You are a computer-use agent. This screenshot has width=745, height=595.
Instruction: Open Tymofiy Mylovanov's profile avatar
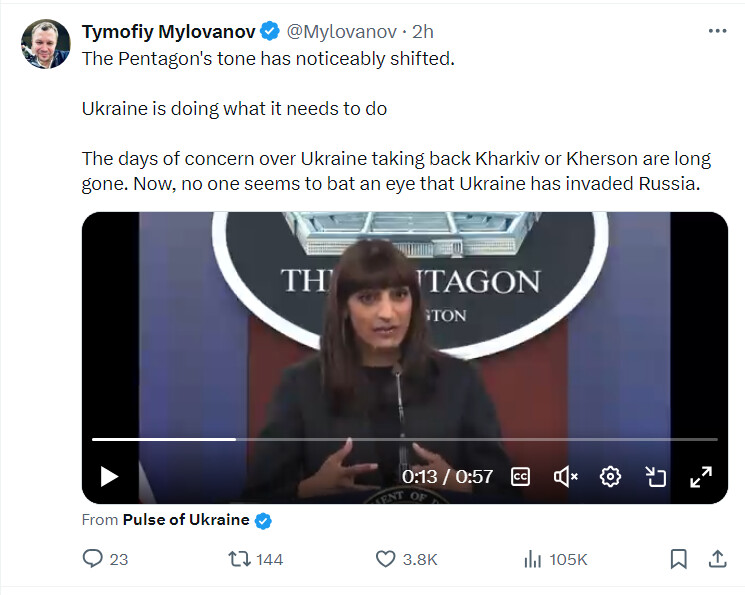click(46, 44)
